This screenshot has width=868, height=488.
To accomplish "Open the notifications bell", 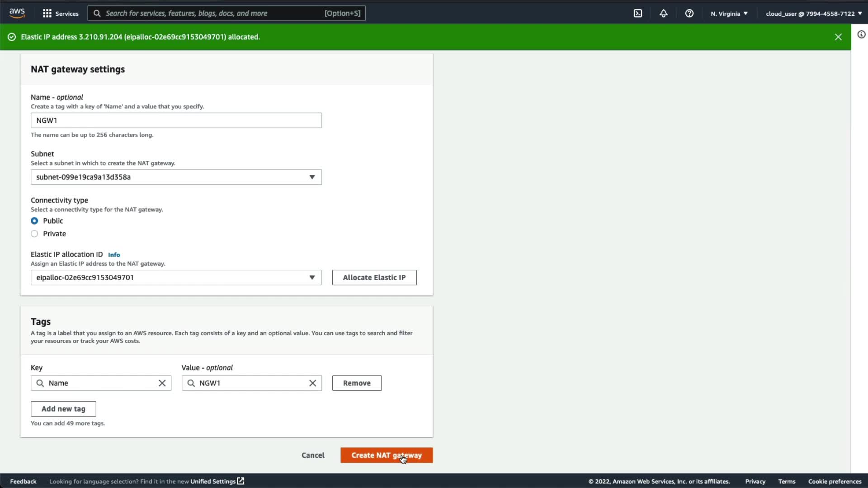I will pos(663,14).
